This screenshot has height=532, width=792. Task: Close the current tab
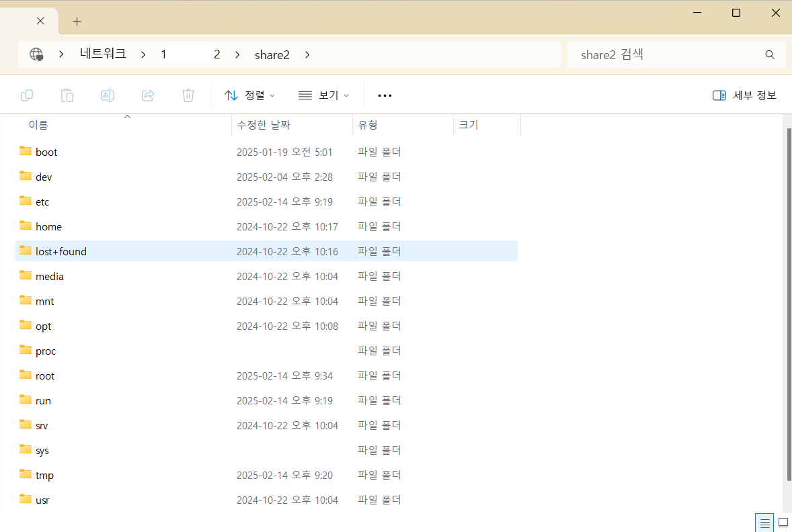point(40,21)
